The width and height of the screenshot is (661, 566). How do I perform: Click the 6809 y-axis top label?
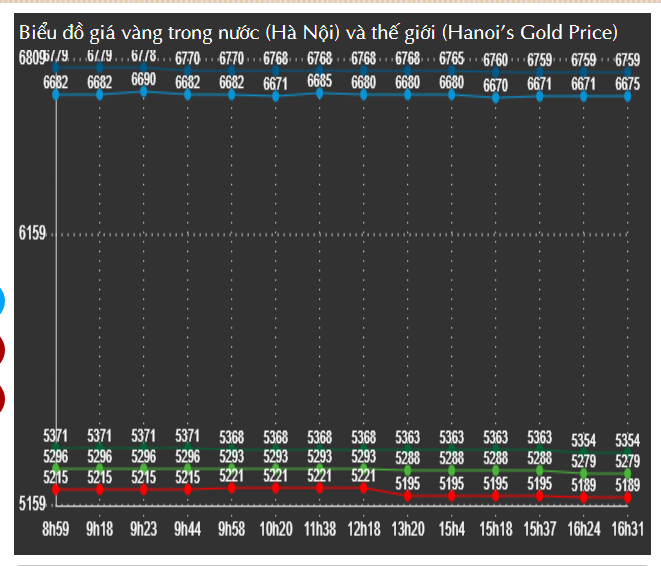30,57
